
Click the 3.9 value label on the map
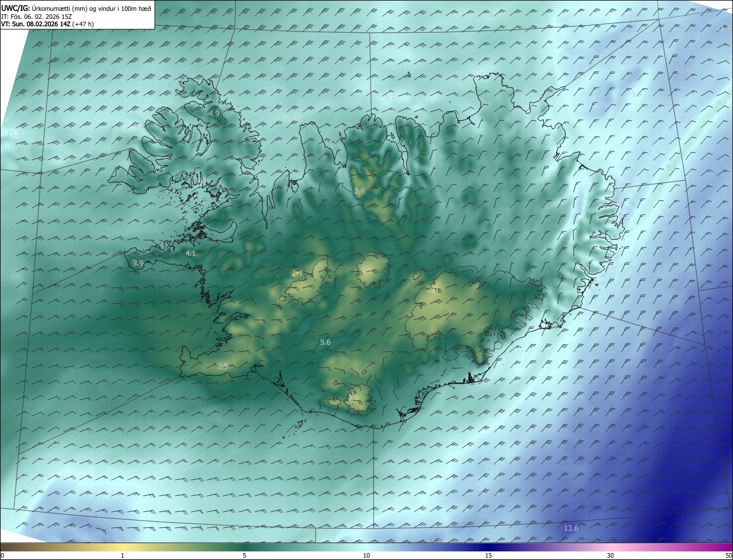138,263
